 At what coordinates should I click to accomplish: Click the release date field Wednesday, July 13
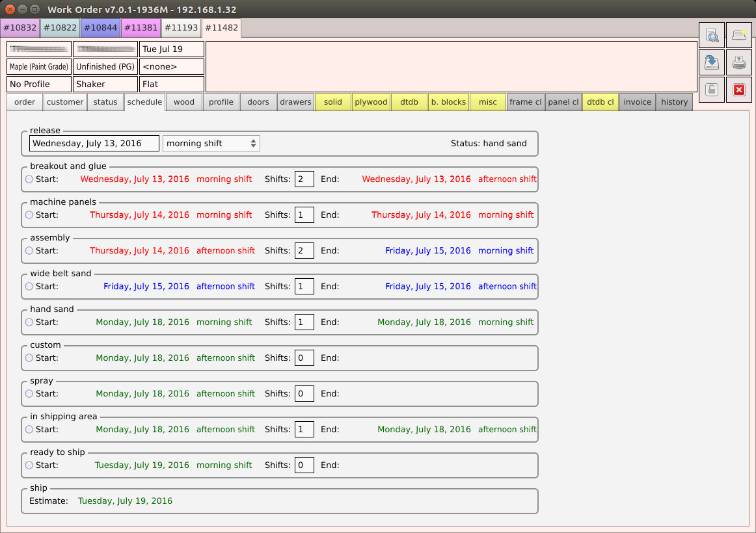pos(94,144)
